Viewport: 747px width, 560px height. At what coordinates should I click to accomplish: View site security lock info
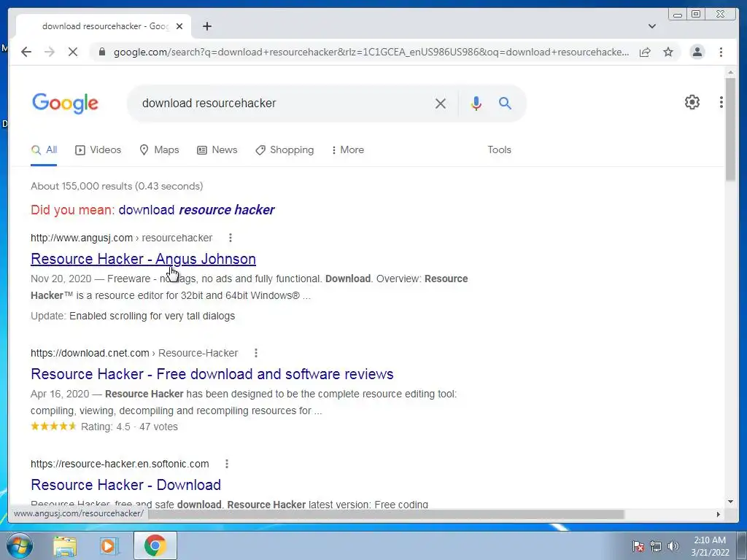point(102,52)
